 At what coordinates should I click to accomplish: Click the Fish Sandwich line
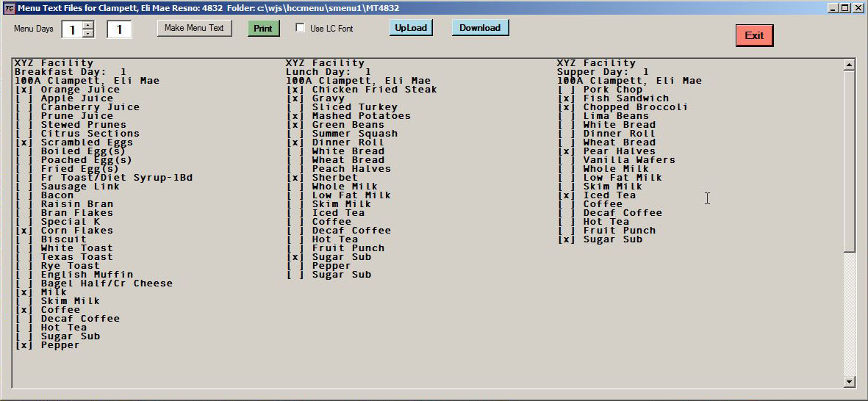[613, 98]
